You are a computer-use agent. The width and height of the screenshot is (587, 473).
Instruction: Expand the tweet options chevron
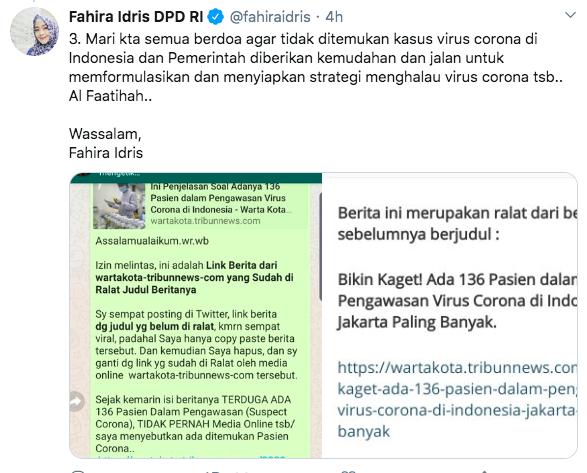[570, 15]
